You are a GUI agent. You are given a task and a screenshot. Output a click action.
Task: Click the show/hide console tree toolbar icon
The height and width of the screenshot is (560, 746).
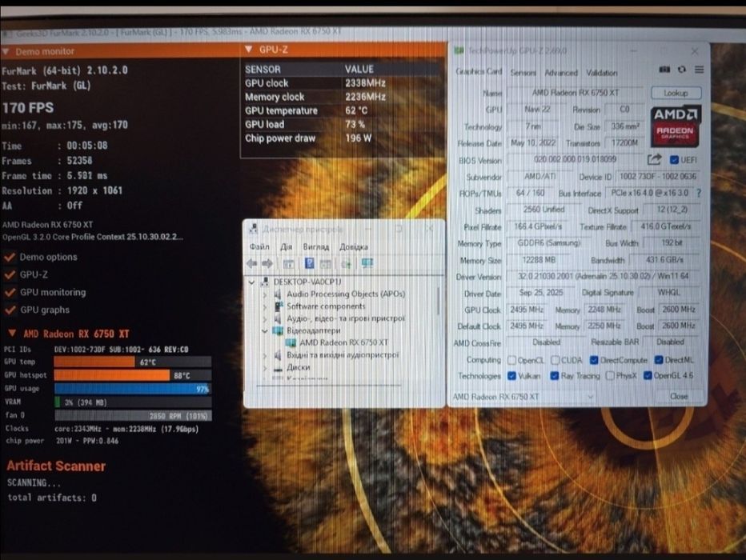click(288, 264)
